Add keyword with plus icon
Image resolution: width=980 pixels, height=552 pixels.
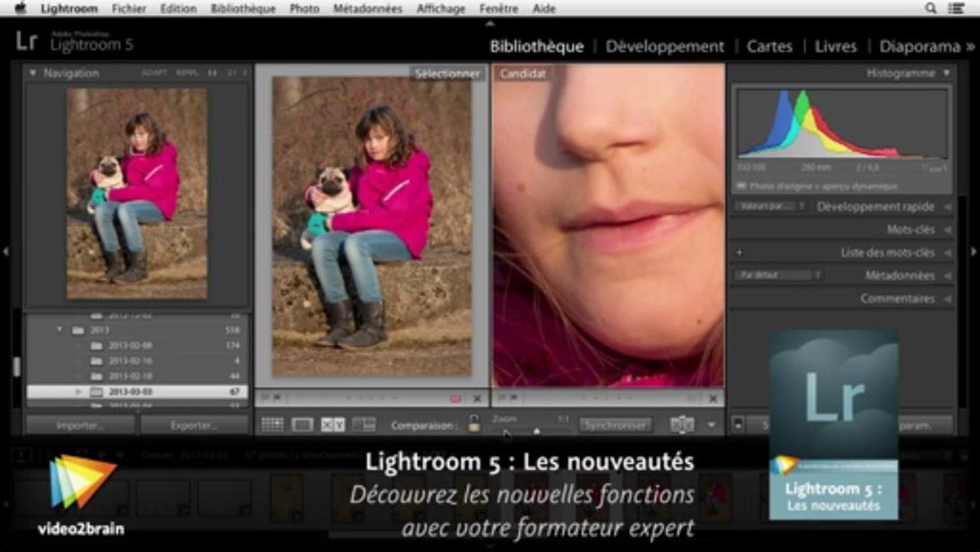click(739, 252)
